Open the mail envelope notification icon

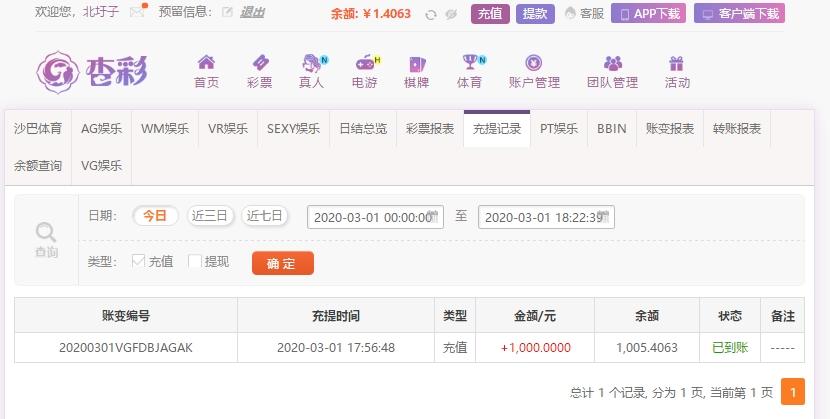click(138, 12)
